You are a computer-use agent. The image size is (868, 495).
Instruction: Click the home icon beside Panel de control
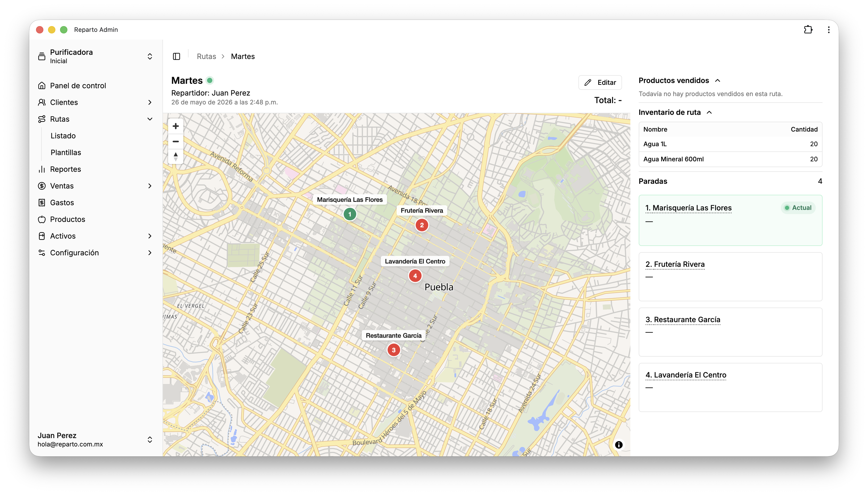click(x=42, y=86)
